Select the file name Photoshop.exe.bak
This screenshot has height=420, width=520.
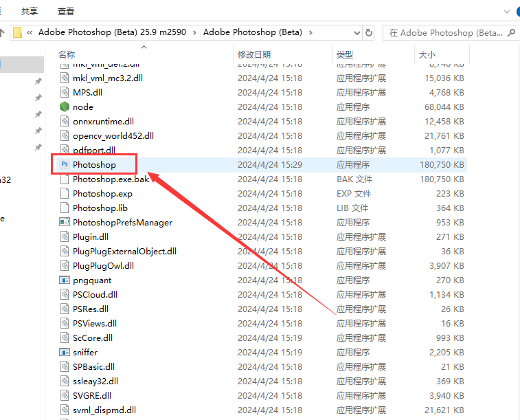point(111,179)
